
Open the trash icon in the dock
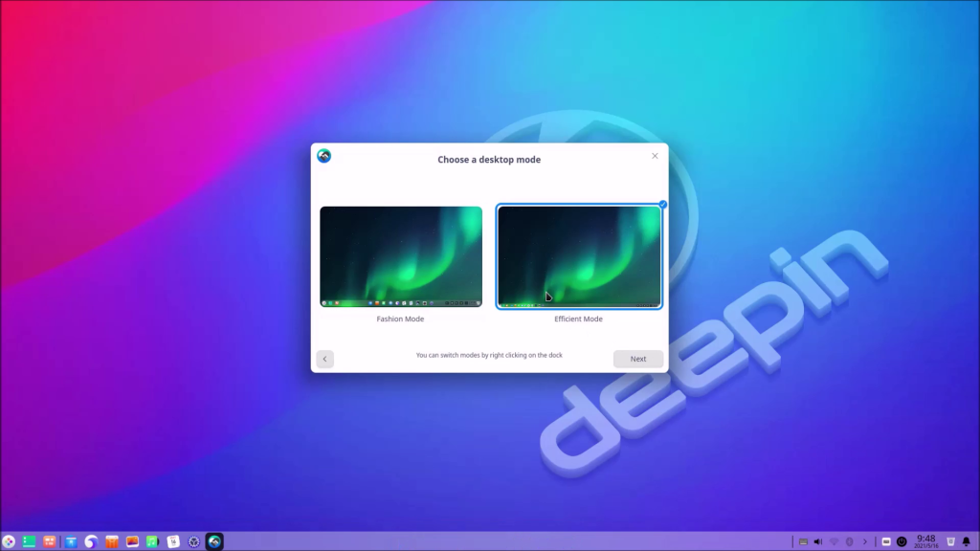click(951, 541)
